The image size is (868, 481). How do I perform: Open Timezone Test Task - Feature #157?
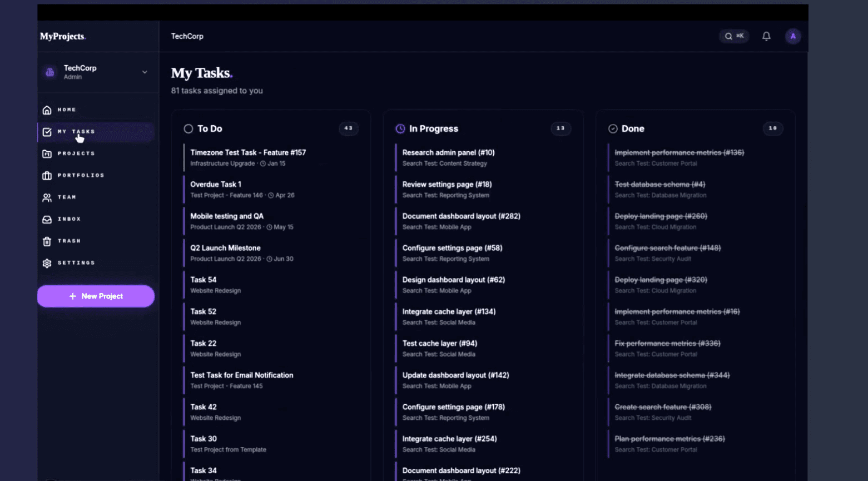point(271,158)
